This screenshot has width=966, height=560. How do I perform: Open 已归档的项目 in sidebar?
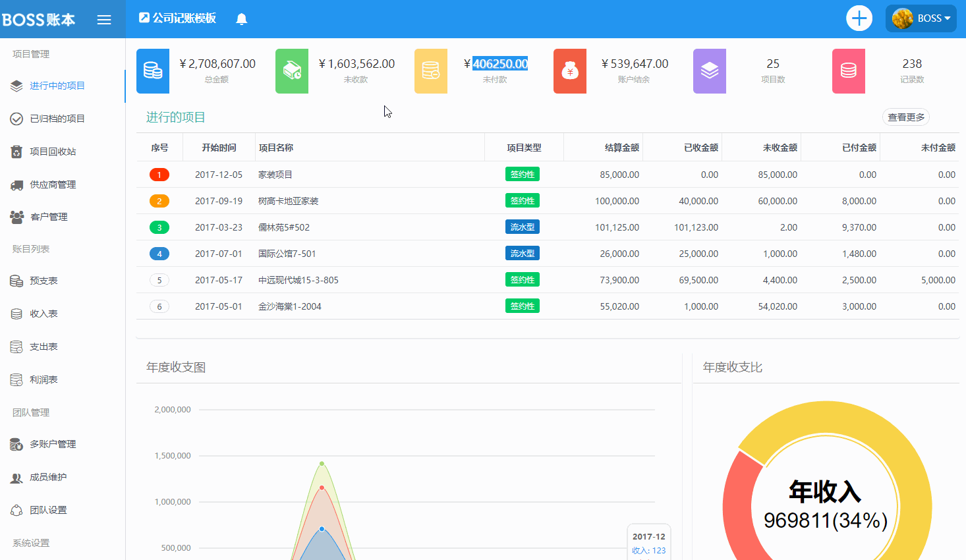(x=57, y=119)
